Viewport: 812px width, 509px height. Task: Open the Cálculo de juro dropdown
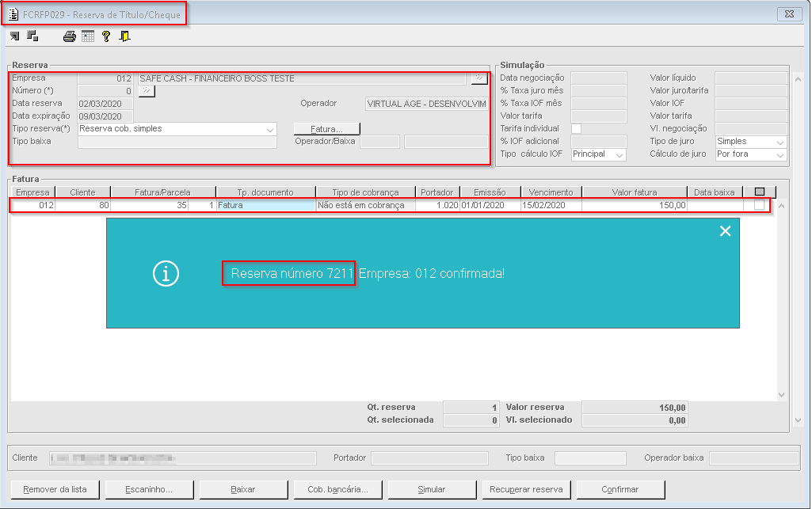point(780,154)
